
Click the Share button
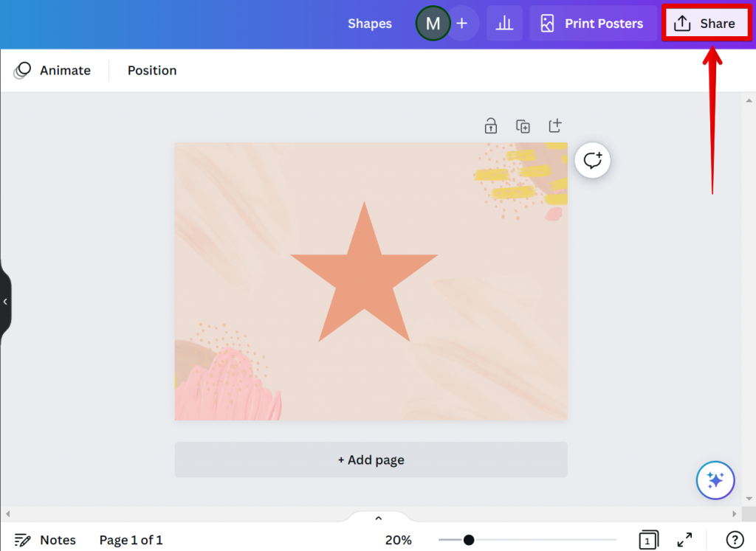(707, 23)
